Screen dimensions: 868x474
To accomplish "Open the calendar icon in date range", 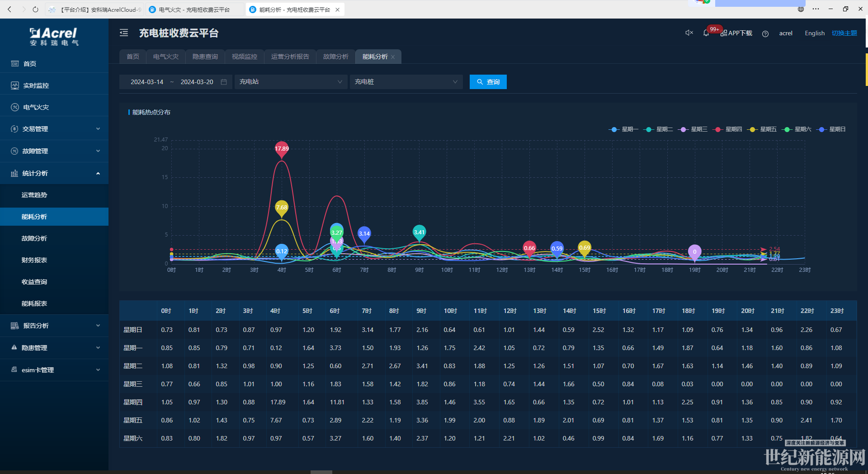I will pos(224,82).
